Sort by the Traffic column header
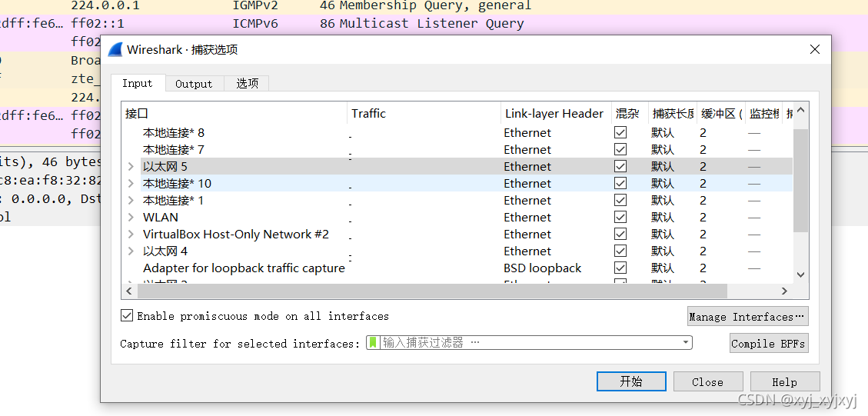The width and height of the screenshot is (868, 416). (x=424, y=114)
